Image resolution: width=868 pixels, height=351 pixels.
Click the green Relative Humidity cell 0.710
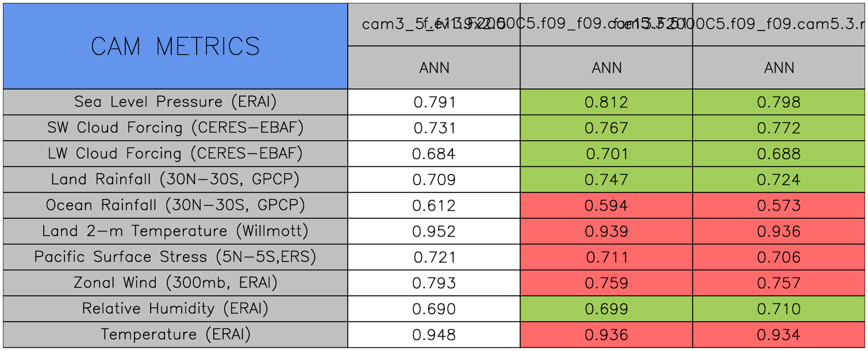coord(779,309)
